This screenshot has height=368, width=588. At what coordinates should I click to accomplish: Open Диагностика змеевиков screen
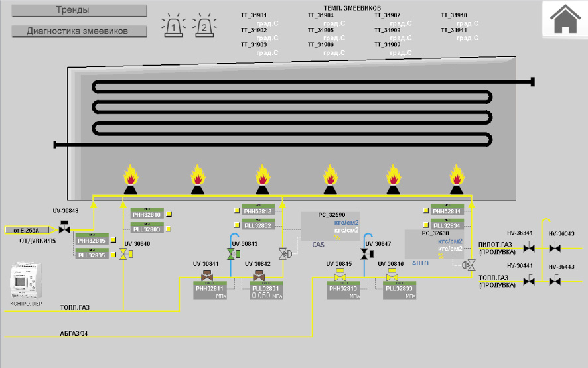pyautogui.click(x=79, y=31)
